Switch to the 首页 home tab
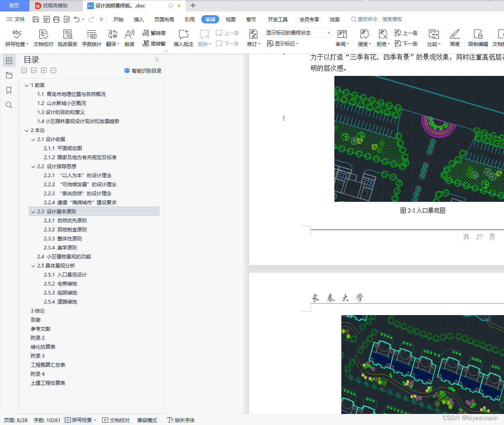Viewport: 504px width, 425px height. [x=14, y=6]
